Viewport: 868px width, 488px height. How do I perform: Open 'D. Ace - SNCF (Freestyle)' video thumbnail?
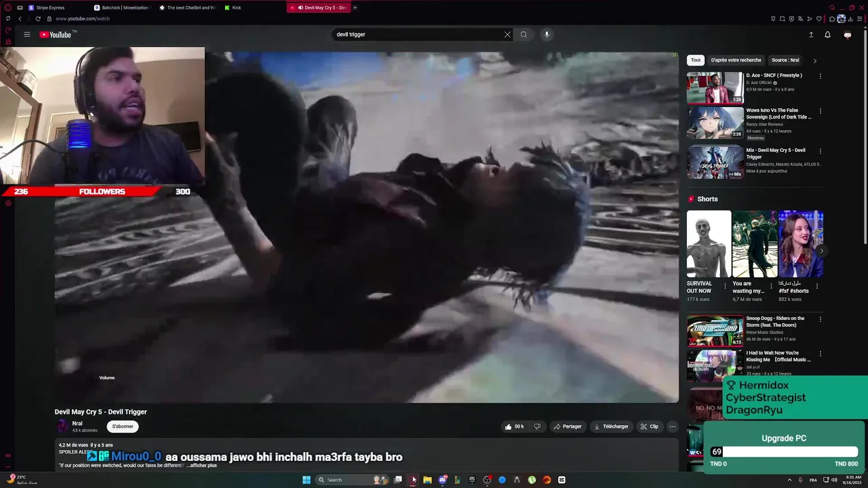coord(715,88)
